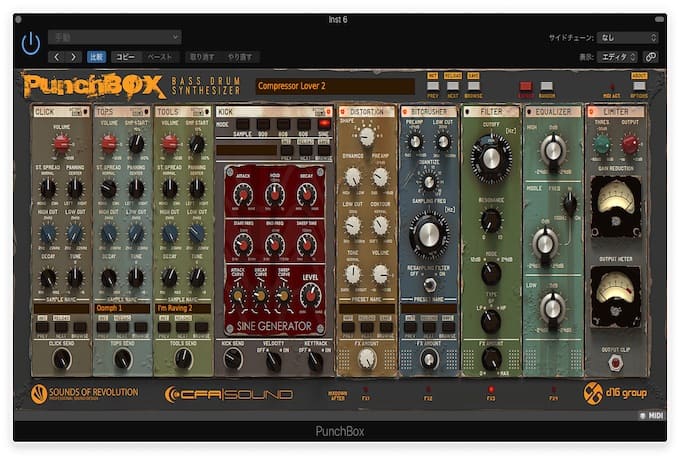The image size is (680, 460).
Task: Open the d16 group logo
Action: pyautogui.click(x=615, y=393)
